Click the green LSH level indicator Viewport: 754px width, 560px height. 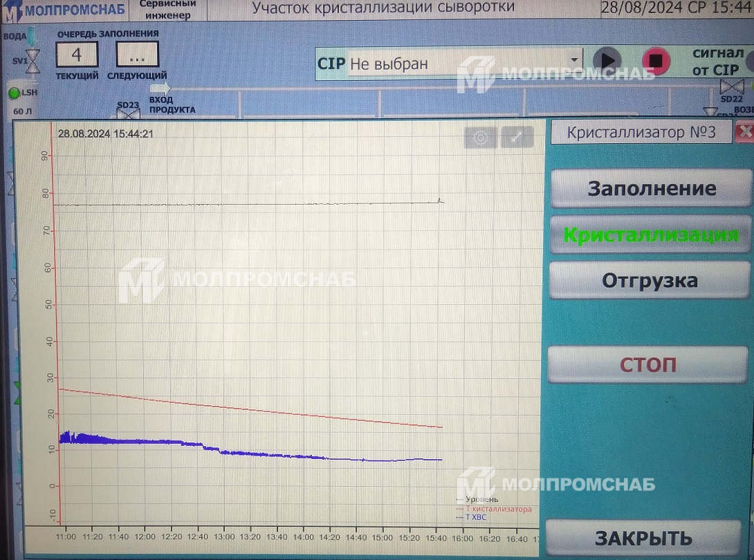click(x=14, y=93)
